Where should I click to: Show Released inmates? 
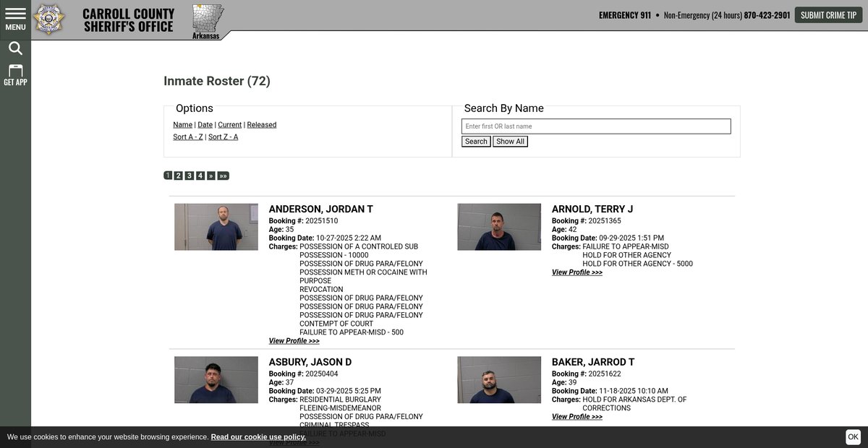coord(261,125)
